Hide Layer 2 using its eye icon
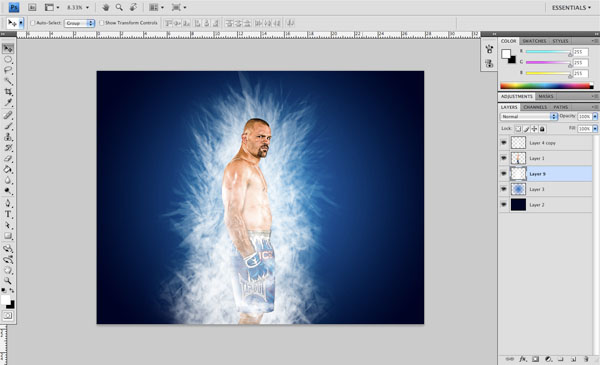The height and width of the screenshot is (365, 600). tap(504, 205)
